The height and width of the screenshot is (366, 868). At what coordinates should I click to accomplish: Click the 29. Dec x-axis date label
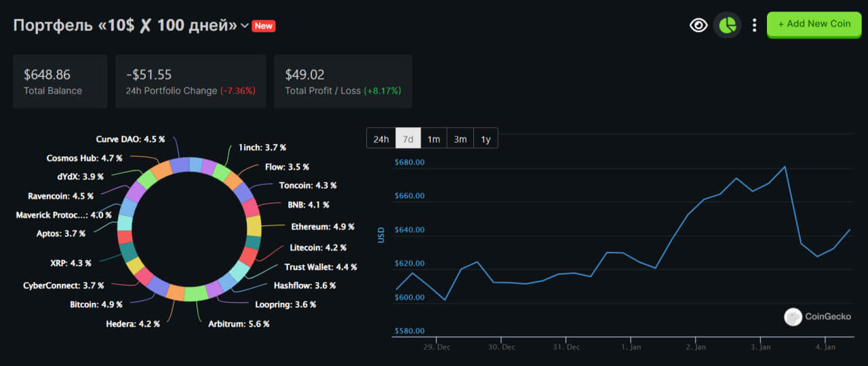437,347
